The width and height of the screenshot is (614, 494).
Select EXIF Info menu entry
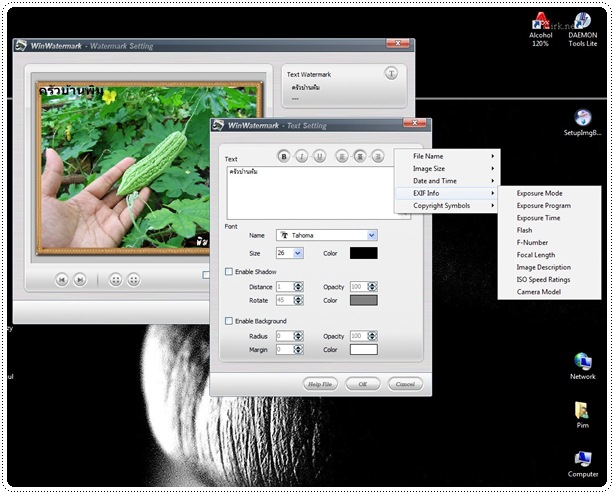point(447,193)
